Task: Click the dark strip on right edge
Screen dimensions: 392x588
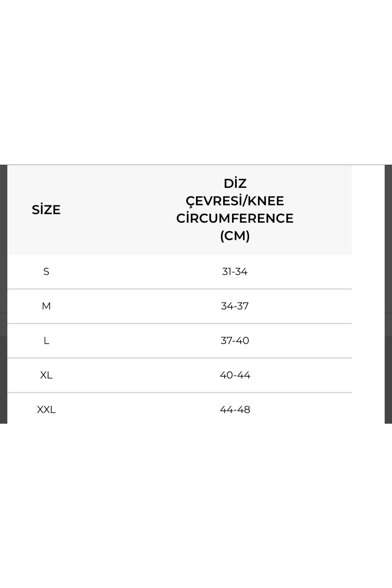Action: tap(388, 294)
